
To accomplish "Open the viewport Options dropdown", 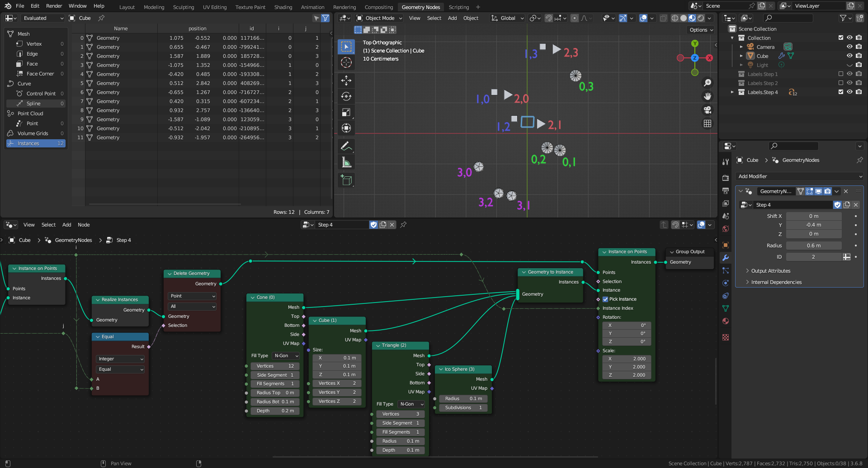I will (x=701, y=30).
